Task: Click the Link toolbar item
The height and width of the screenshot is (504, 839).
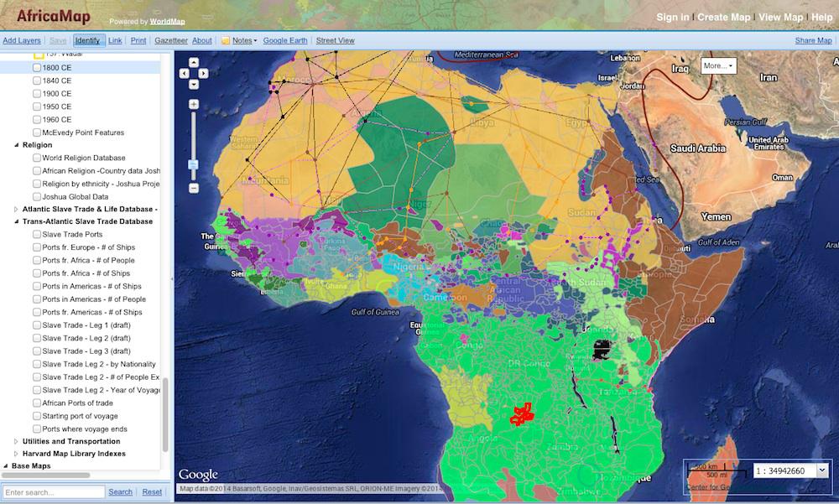Action: [x=115, y=40]
